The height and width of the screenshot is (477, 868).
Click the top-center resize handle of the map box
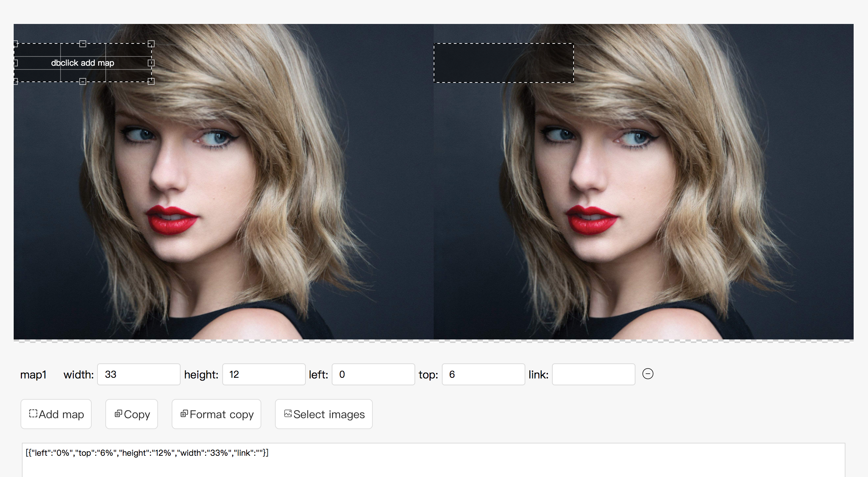tap(82, 44)
